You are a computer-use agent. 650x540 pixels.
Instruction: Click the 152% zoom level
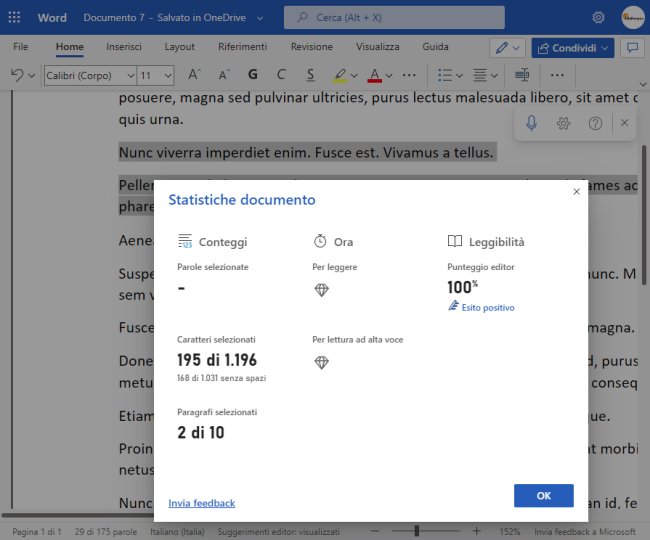coord(509,531)
